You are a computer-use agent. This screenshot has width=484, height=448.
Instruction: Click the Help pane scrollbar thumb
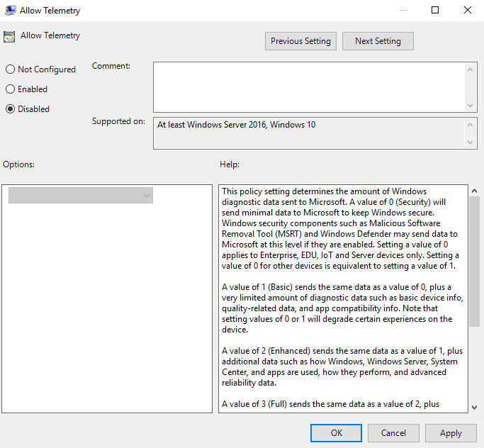coord(474,262)
